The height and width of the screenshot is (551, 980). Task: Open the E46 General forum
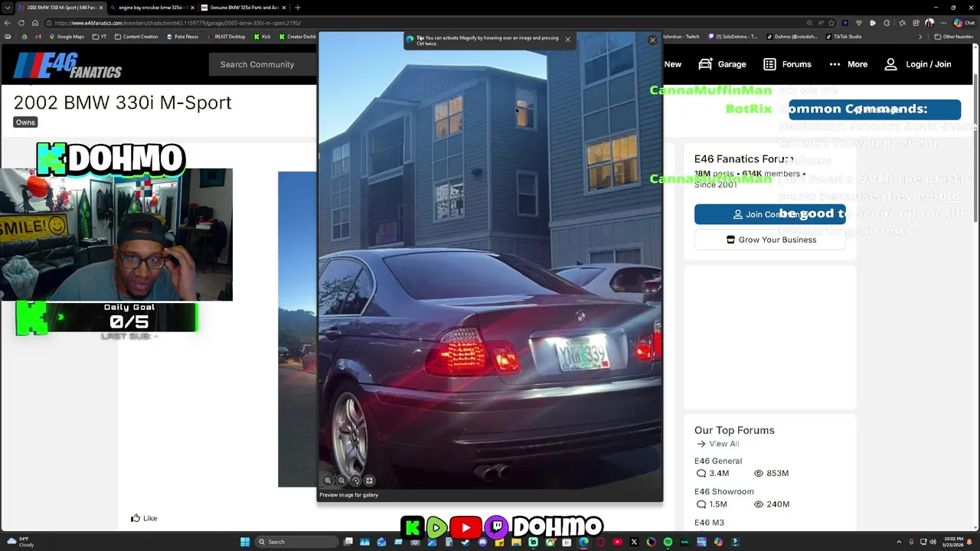(718, 461)
